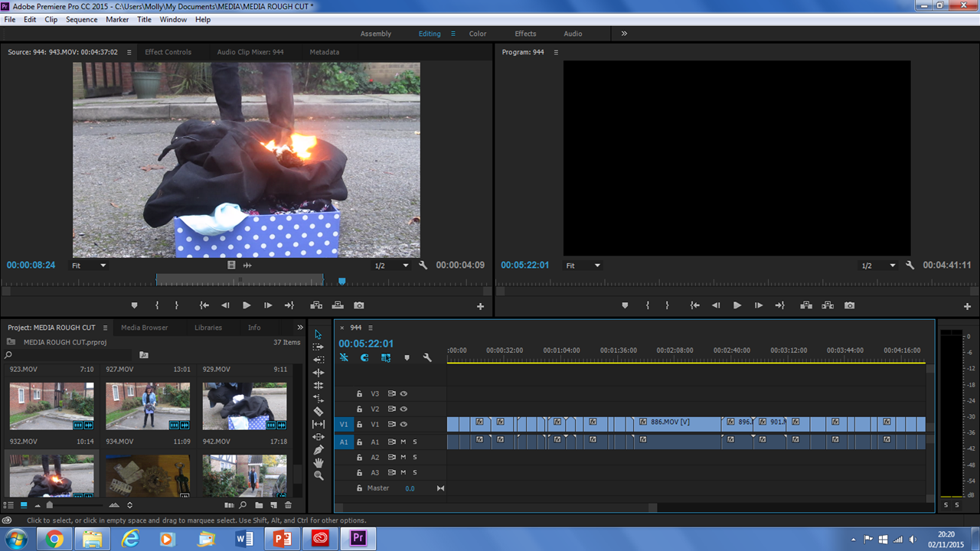Screen dimensions: 980x551
Task: Open the Sequence menu
Action: (81, 19)
